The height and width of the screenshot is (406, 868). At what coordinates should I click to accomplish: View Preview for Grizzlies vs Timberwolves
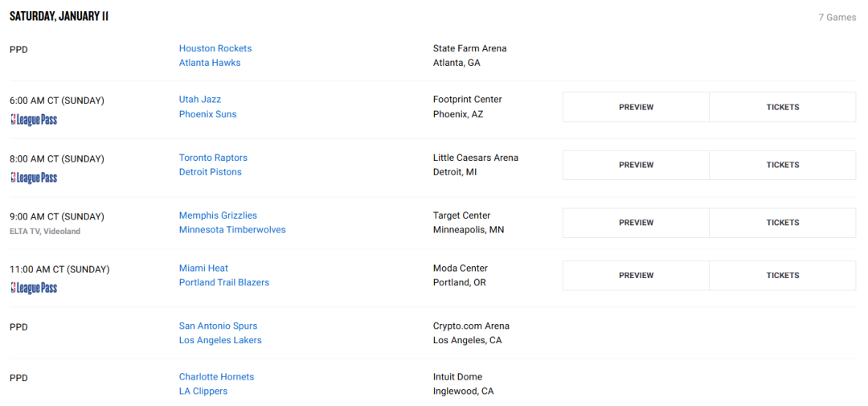[x=636, y=223]
